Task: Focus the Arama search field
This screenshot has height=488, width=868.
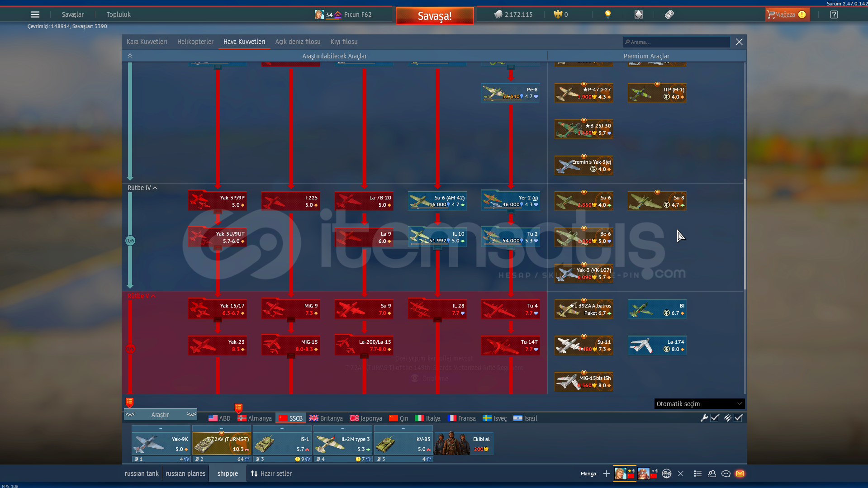Action: point(676,42)
